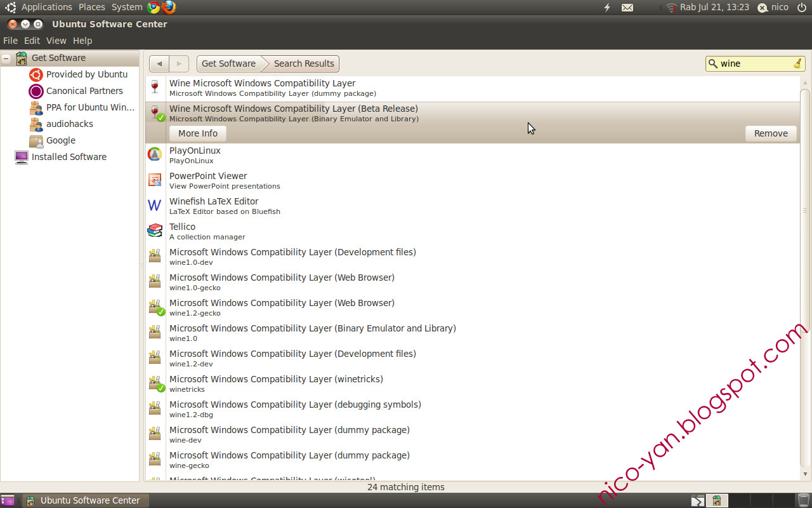Screen dimensions: 812x508
Task: Click installed package icon beside wine1.2-gecko
Action: point(156,307)
